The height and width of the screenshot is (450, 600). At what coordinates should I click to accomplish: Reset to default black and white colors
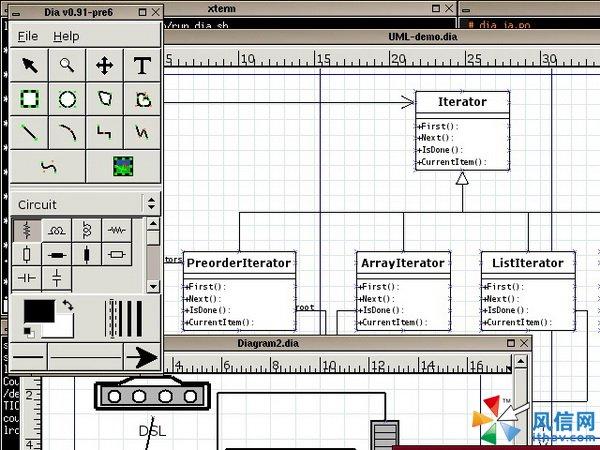tap(29, 333)
